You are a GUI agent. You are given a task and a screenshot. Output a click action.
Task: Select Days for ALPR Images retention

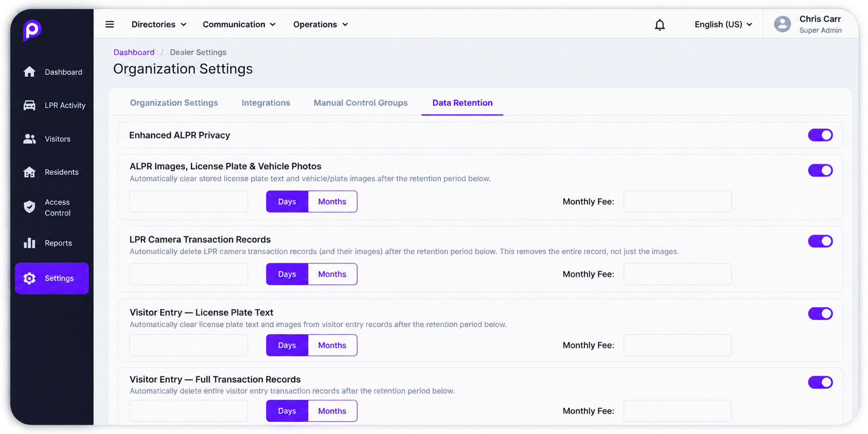click(x=287, y=202)
